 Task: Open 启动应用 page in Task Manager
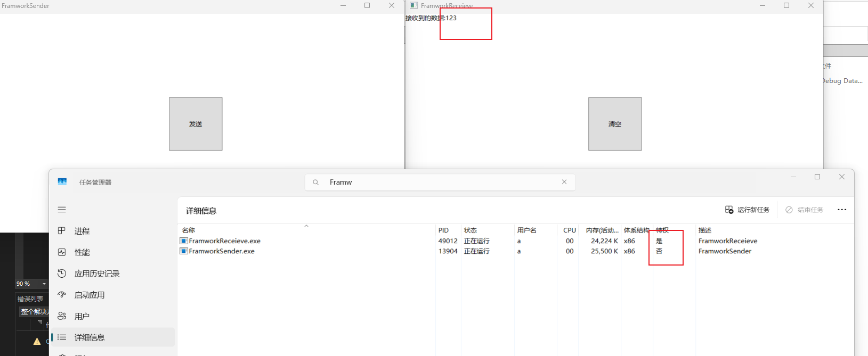[113, 295]
